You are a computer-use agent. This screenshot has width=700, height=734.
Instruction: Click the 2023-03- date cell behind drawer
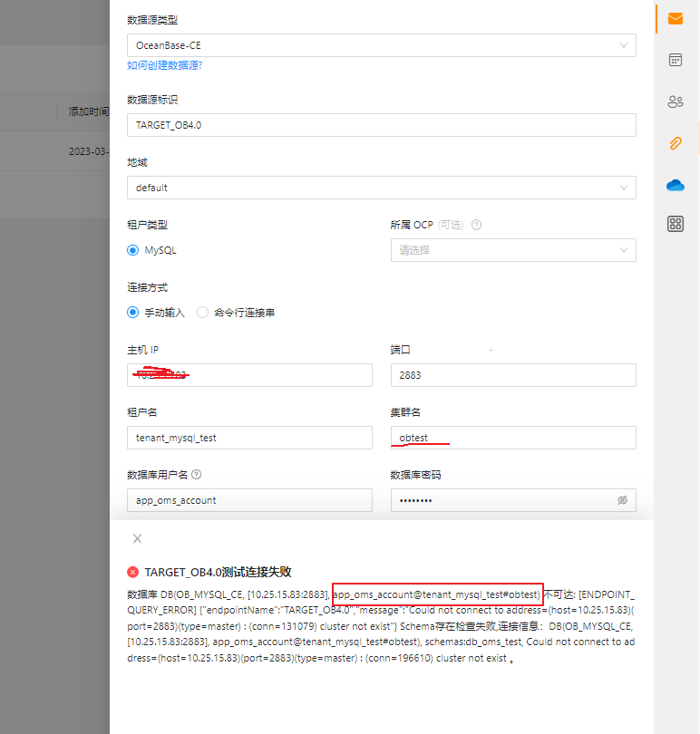click(89, 151)
